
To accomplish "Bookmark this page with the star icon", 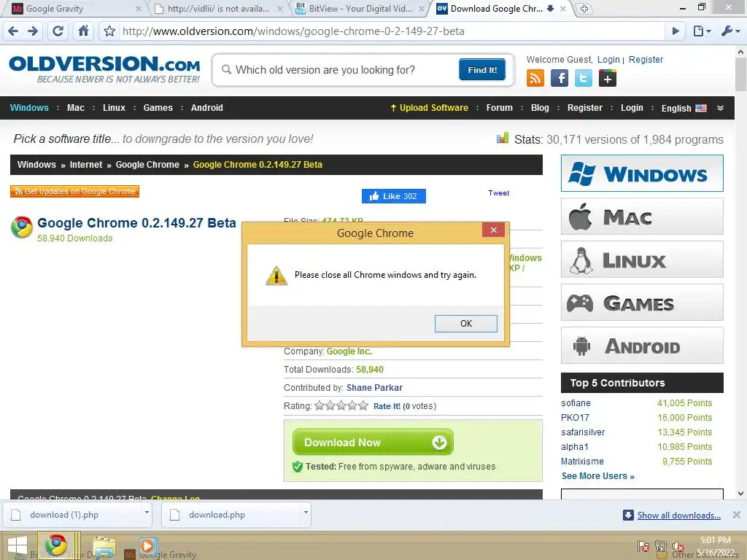I will 109,31.
